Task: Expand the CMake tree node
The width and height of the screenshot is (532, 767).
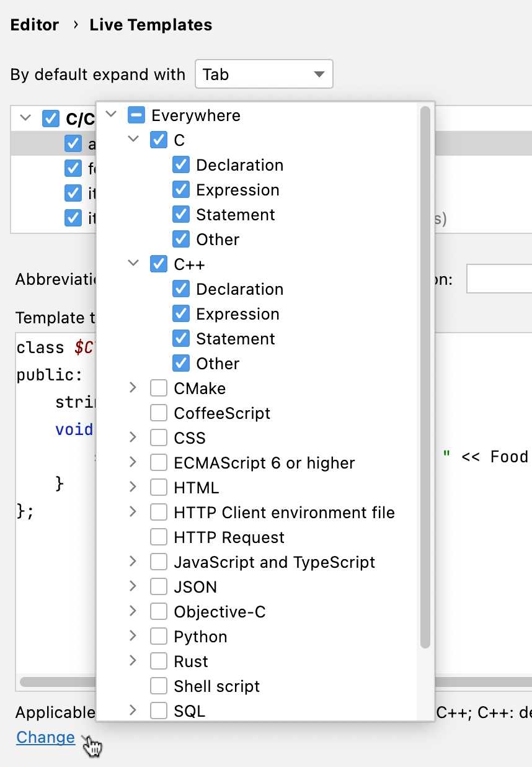Action: 133,388
